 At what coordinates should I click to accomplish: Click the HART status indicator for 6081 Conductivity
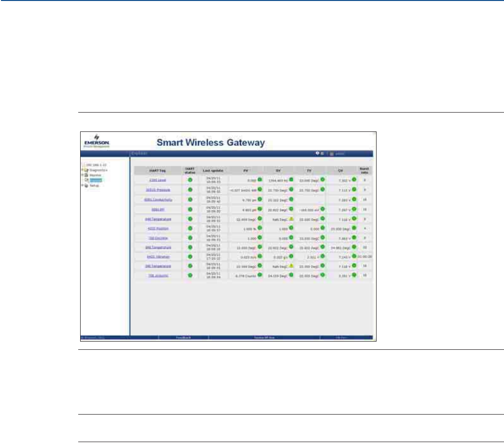point(190,200)
